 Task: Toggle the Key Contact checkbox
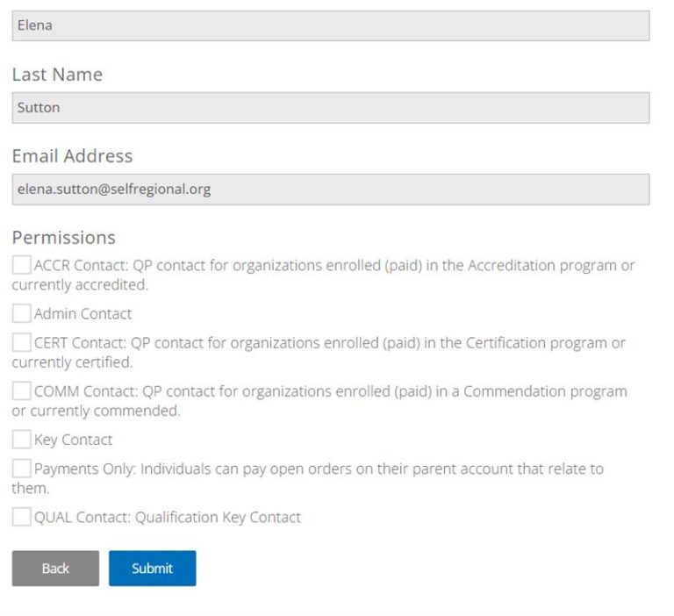pos(21,440)
